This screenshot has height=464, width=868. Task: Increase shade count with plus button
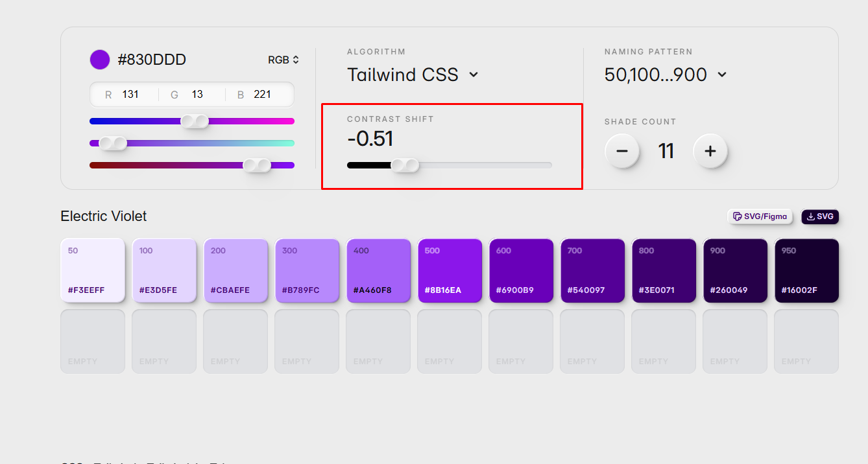[x=710, y=151]
